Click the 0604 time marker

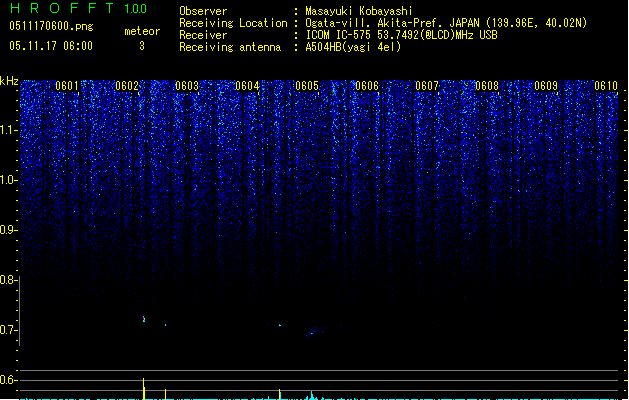247,86
